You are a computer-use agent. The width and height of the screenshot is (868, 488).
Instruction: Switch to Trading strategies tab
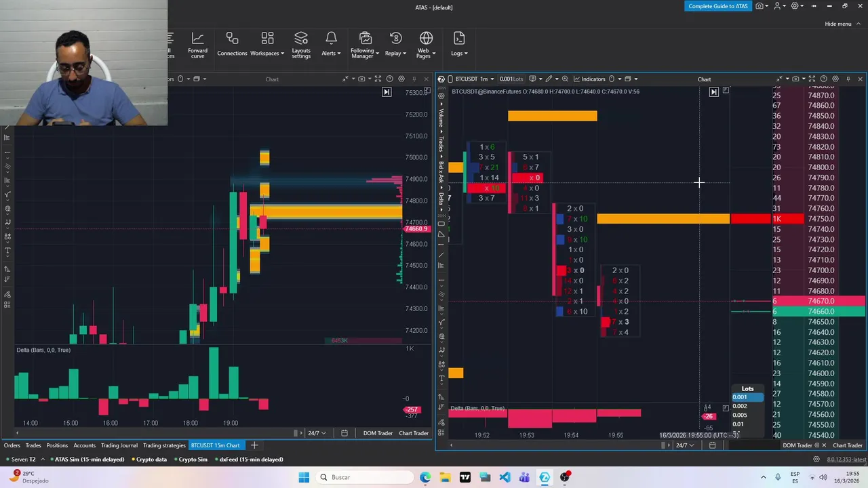pos(164,445)
